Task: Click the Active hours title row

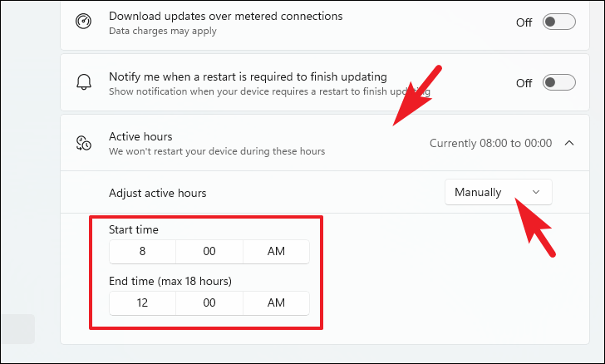Action: tap(325, 143)
